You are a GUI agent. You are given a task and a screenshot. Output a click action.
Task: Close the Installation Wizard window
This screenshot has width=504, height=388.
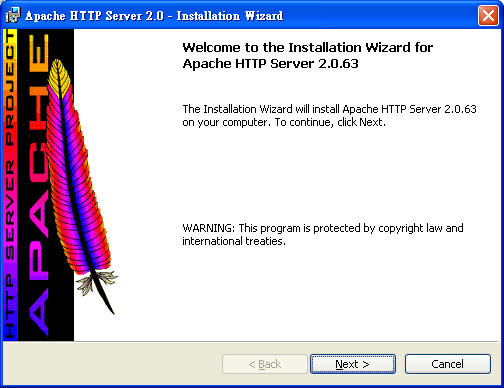(x=488, y=16)
